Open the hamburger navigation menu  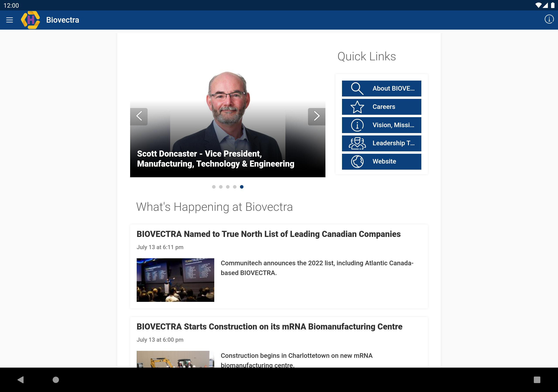point(9,20)
